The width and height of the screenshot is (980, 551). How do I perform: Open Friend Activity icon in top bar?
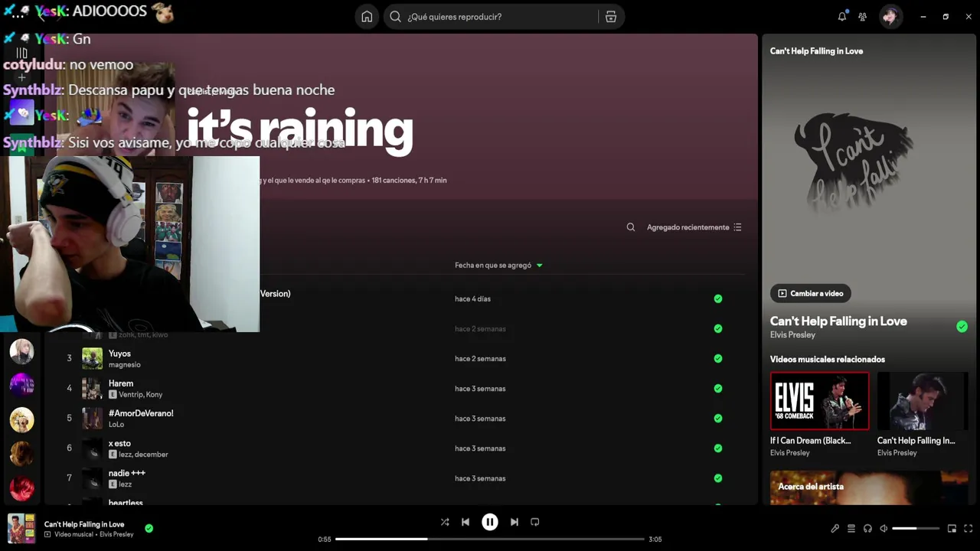863,17
